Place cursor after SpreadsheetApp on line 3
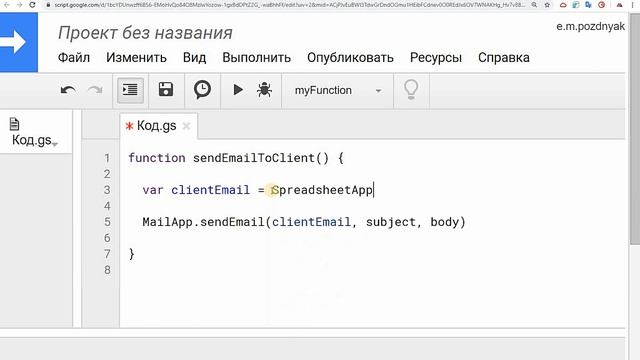 tap(373, 190)
